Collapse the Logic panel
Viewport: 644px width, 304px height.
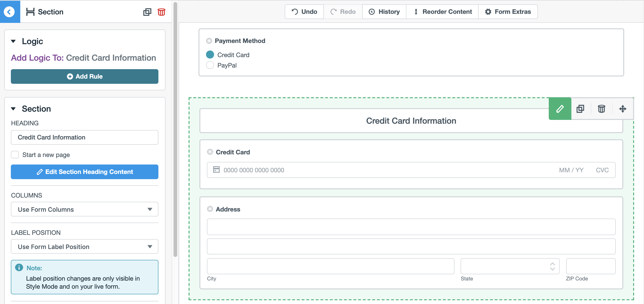coord(13,41)
